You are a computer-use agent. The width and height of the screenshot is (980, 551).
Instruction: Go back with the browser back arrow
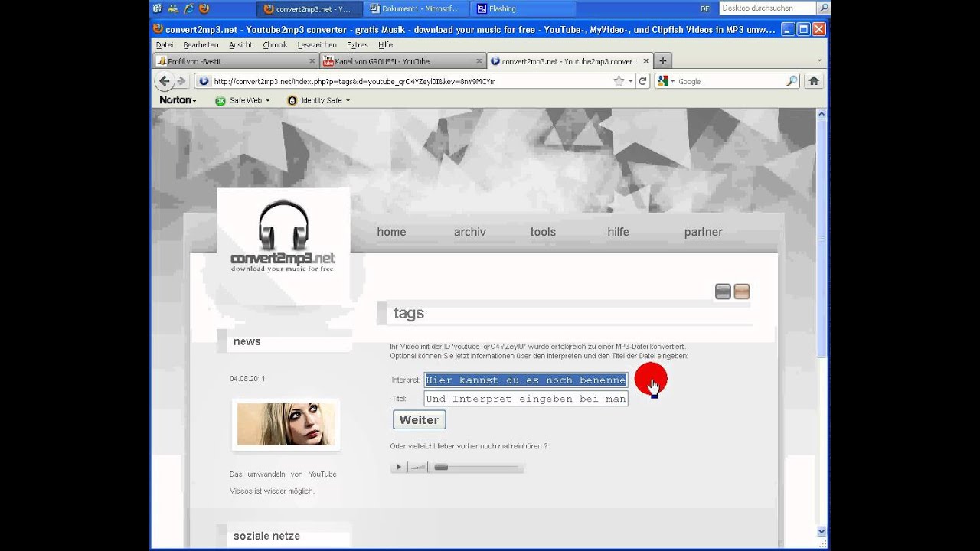pos(164,81)
